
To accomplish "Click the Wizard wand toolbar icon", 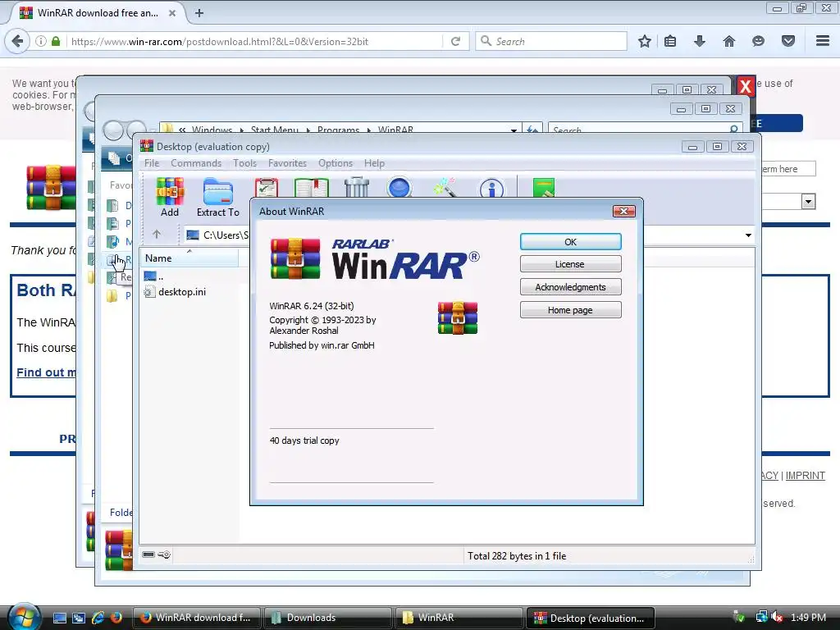I will [x=445, y=188].
